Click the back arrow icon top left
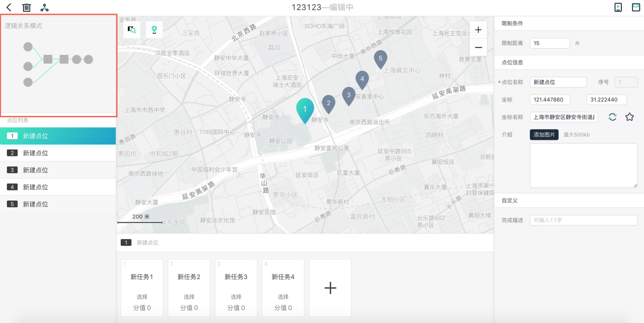644x323 pixels. pyautogui.click(x=9, y=7)
